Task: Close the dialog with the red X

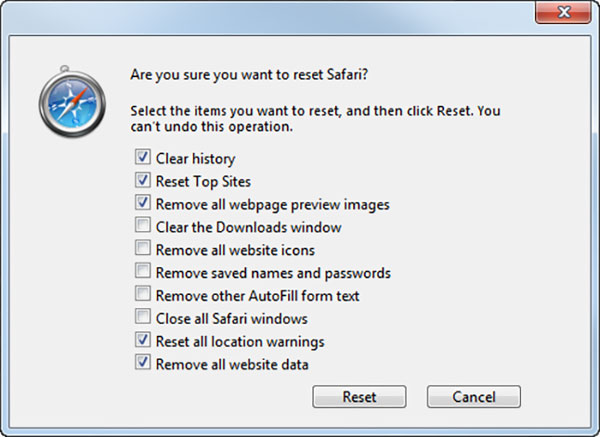Action: (x=565, y=14)
